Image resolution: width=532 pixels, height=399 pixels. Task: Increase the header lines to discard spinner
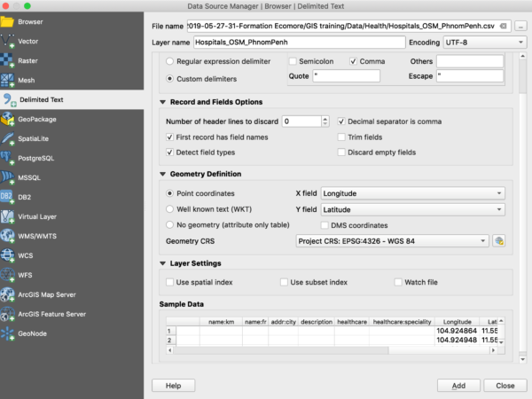(325, 119)
